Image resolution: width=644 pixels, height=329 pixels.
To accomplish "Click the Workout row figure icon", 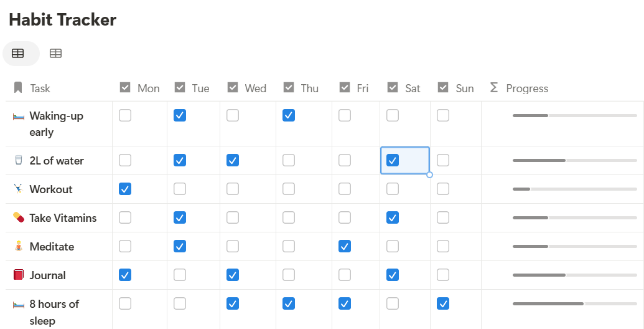I will 19,189.
